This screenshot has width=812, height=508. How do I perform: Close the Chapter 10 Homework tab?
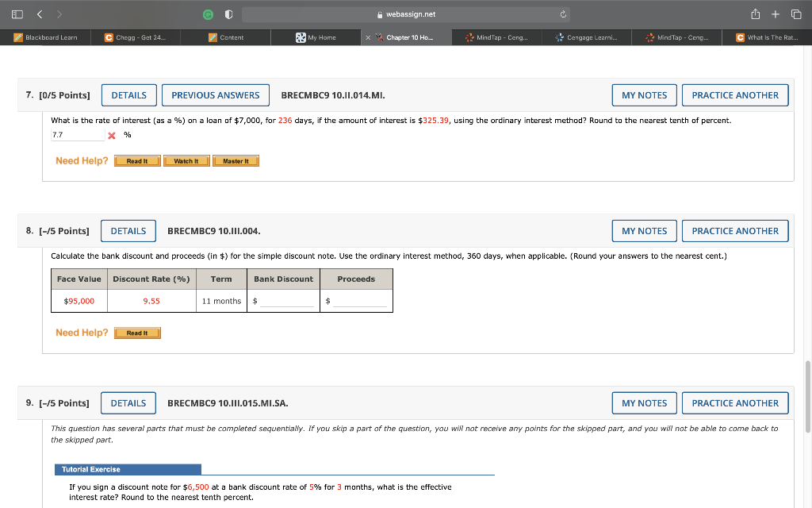pyautogui.click(x=370, y=37)
